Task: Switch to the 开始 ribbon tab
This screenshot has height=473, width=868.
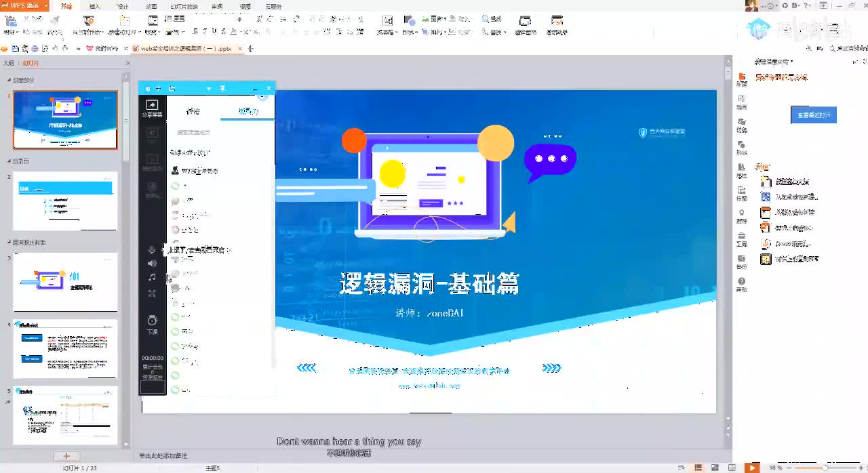Action: point(66,6)
